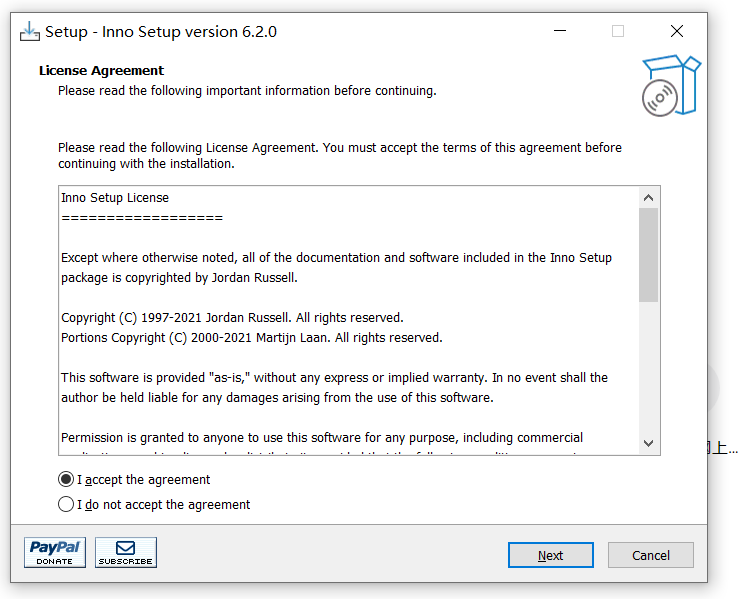Viewport: 741px width, 599px height.
Task: Click the Martijn Laan copyright line in license
Action: (252, 338)
